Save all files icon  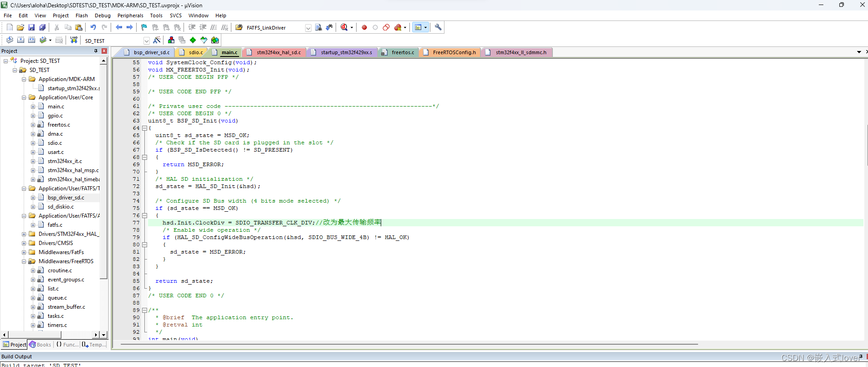pos(42,27)
